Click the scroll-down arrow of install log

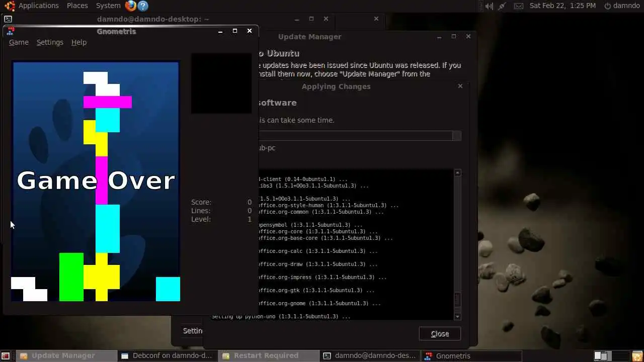457,316
